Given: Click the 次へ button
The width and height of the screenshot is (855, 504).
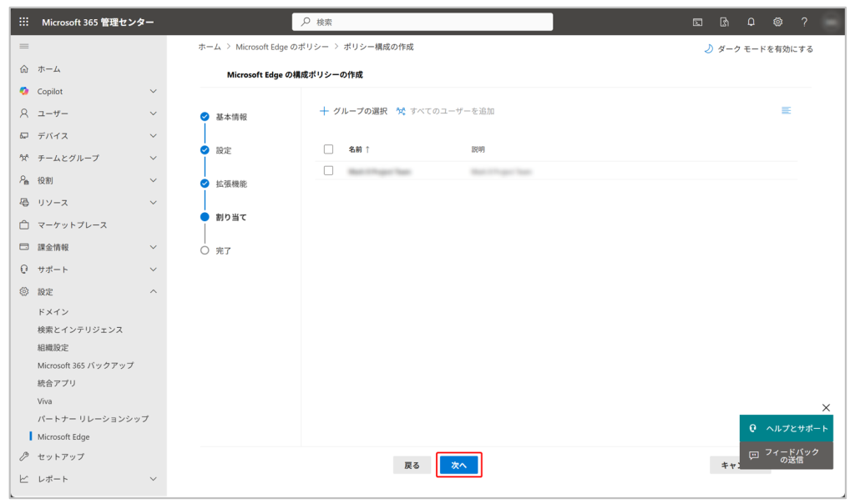Looking at the screenshot, I should point(458,466).
